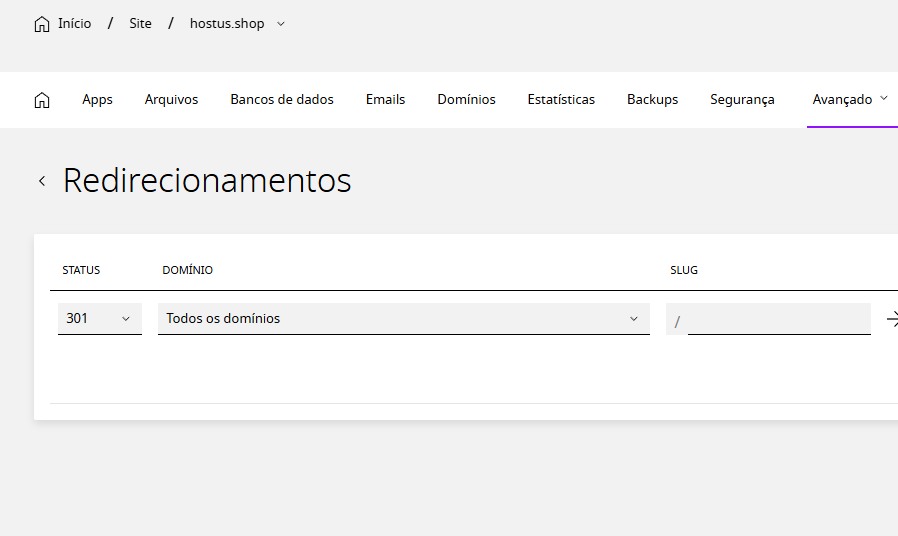The image size is (898, 536).
Task: Expand the Avançado menu chevron
Action: point(884,98)
